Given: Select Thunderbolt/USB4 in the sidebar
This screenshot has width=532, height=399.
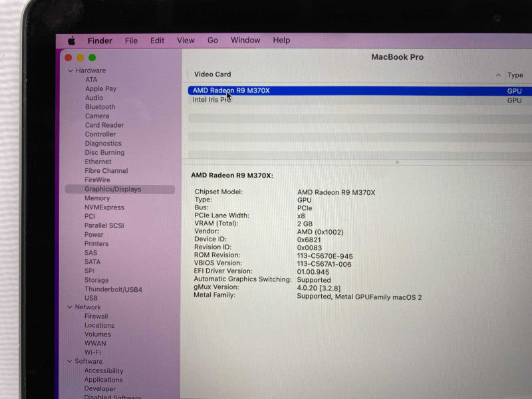Looking at the screenshot, I should (113, 289).
